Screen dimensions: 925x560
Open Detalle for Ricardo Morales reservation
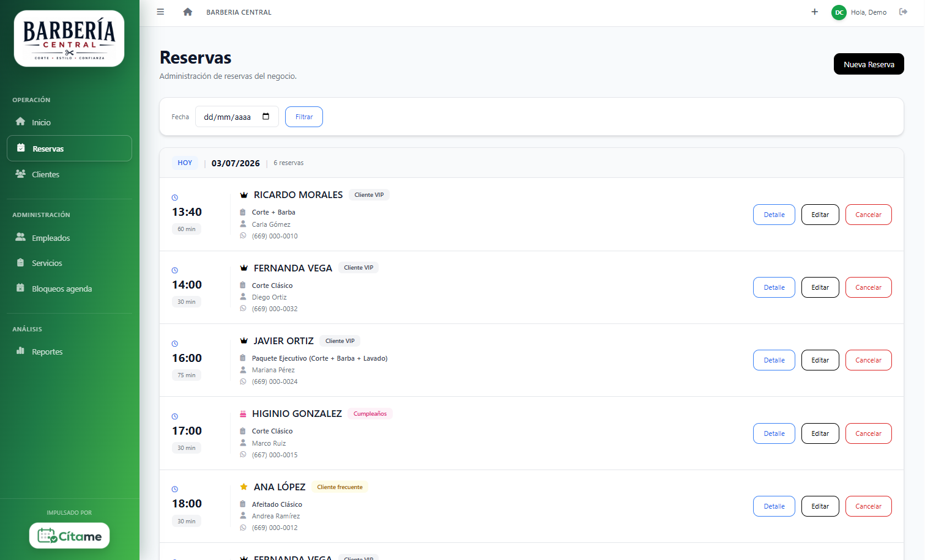[774, 215]
